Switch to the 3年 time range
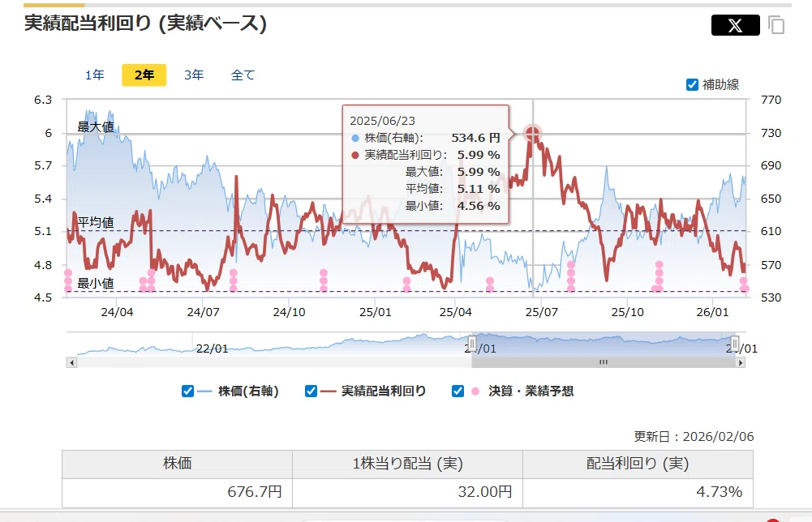812x522 pixels. pos(194,75)
